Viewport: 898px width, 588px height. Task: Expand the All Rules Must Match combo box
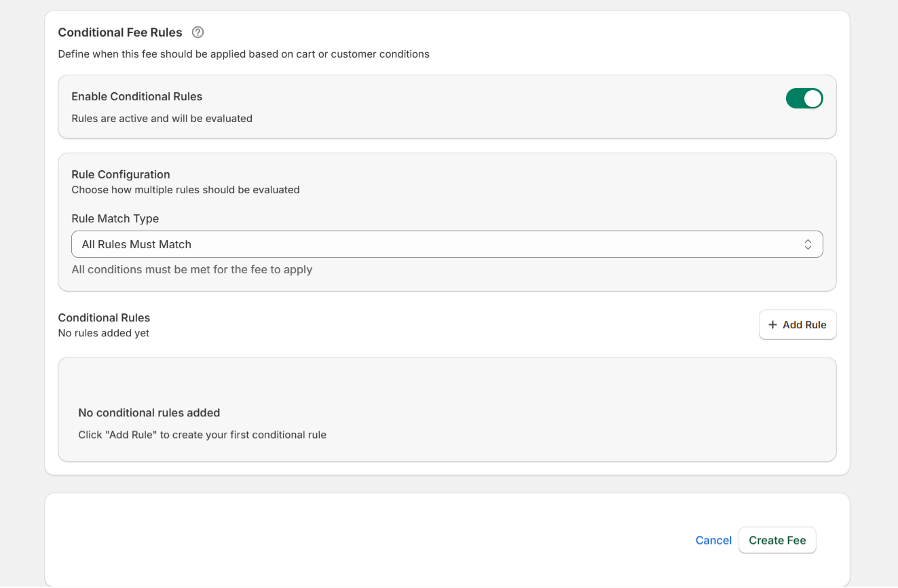click(x=447, y=243)
